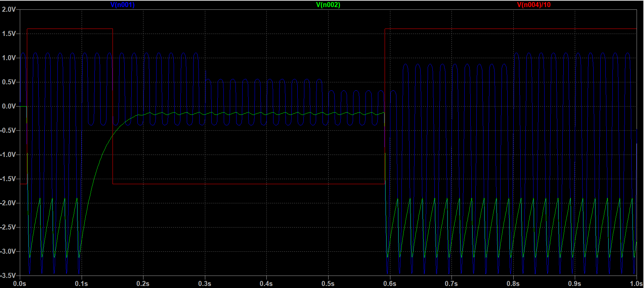The image size is (644, 288).
Task: Select the 0.0V label on the vertical axis
Action: (9, 106)
